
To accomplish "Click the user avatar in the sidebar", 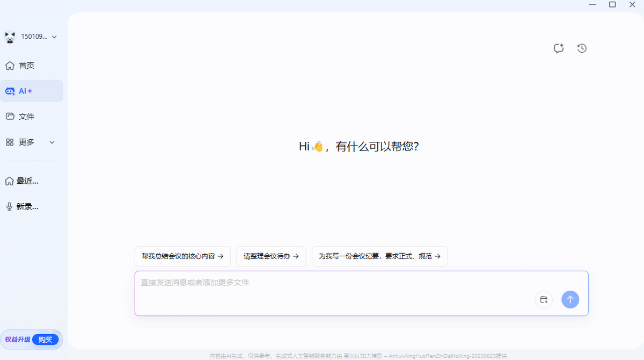I will (x=10, y=37).
